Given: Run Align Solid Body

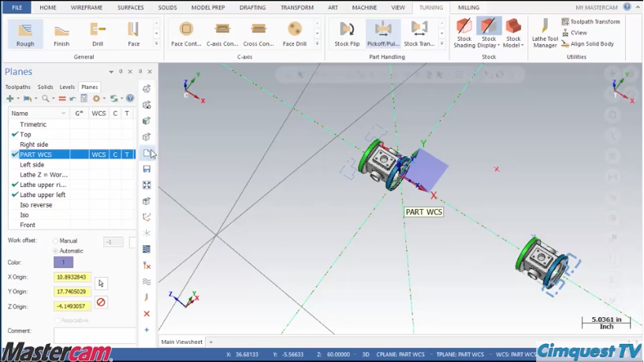Looking at the screenshot, I should pyautogui.click(x=588, y=43).
